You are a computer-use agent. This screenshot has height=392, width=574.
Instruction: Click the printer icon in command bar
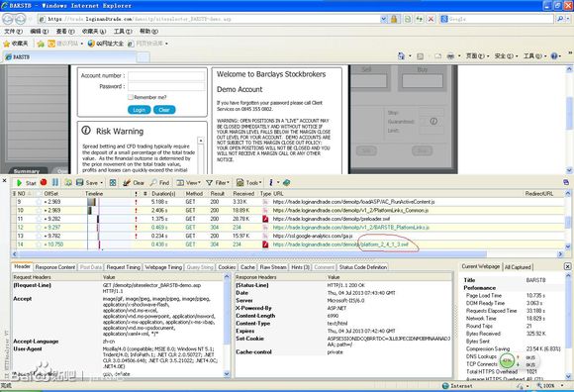point(451,56)
